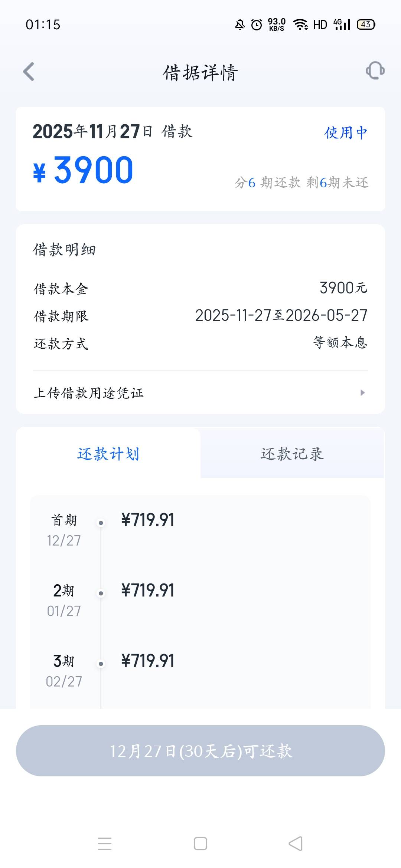Tap the battery level indicator
Image resolution: width=401 pixels, height=868 pixels.
tap(366, 25)
